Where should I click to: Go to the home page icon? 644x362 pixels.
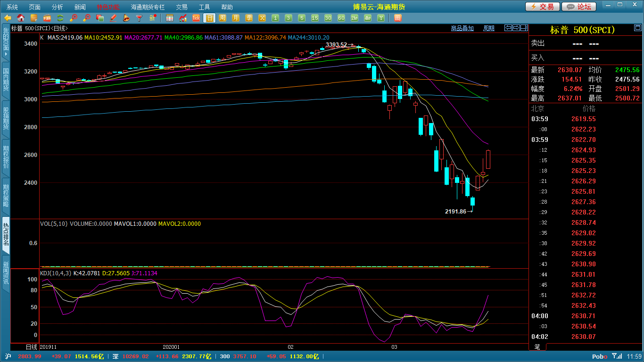[20, 18]
